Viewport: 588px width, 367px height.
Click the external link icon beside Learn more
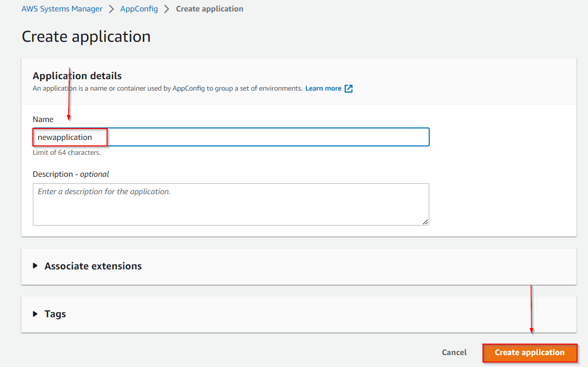[x=348, y=88]
